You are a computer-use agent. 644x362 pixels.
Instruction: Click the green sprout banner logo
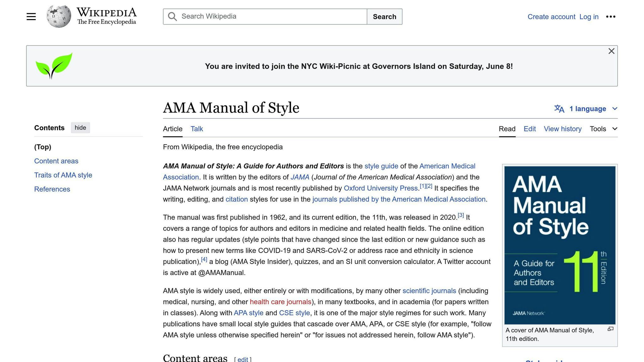54,66
